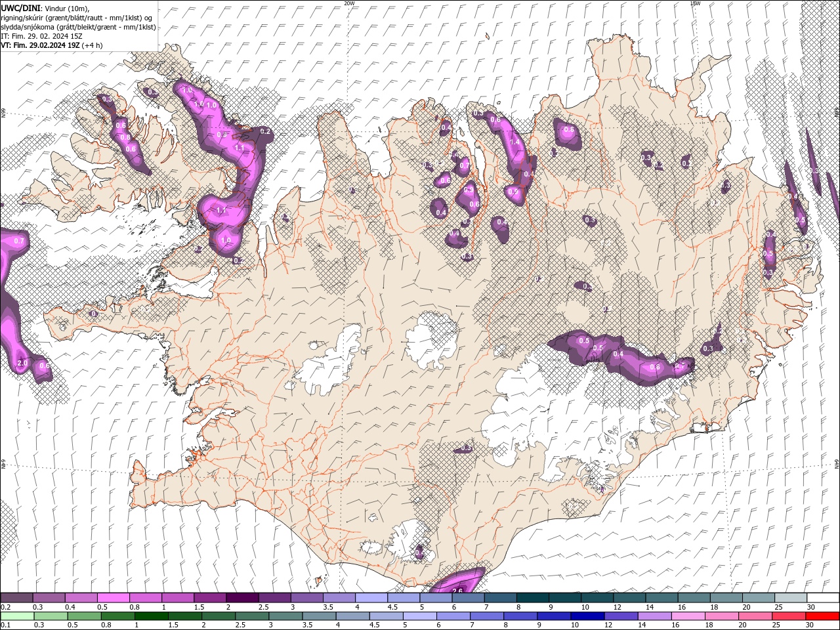The width and height of the screenshot is (840, 630).
Task: Click white swatch labeled 30 in upper legend
Action: 824,598
